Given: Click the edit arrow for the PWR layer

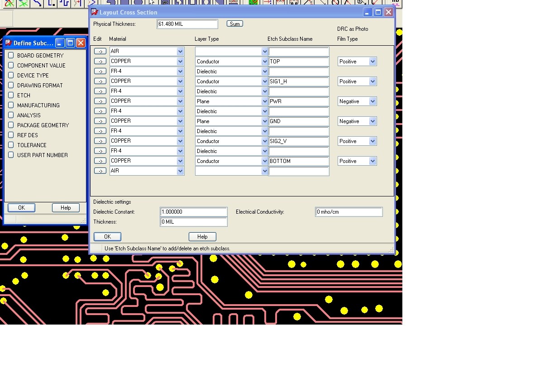Looking at the screenshot, I should click(100, 101).
